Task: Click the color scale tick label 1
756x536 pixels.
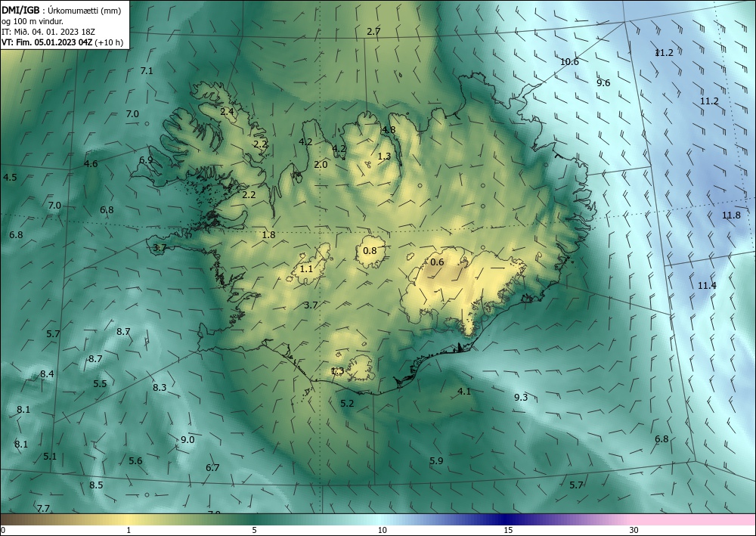Action: [129, 531]
